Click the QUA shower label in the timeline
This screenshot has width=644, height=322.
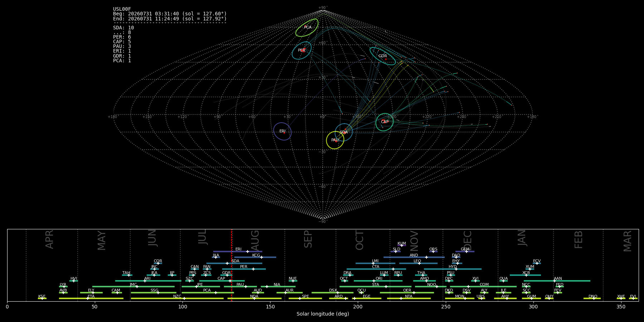click(503, 279)
